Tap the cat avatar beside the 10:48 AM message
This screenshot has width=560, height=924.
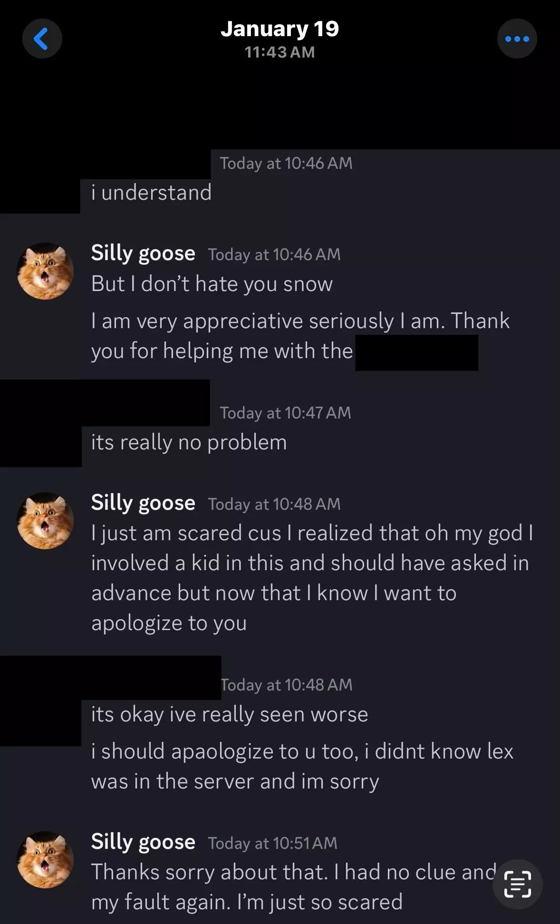coord(45,520)
